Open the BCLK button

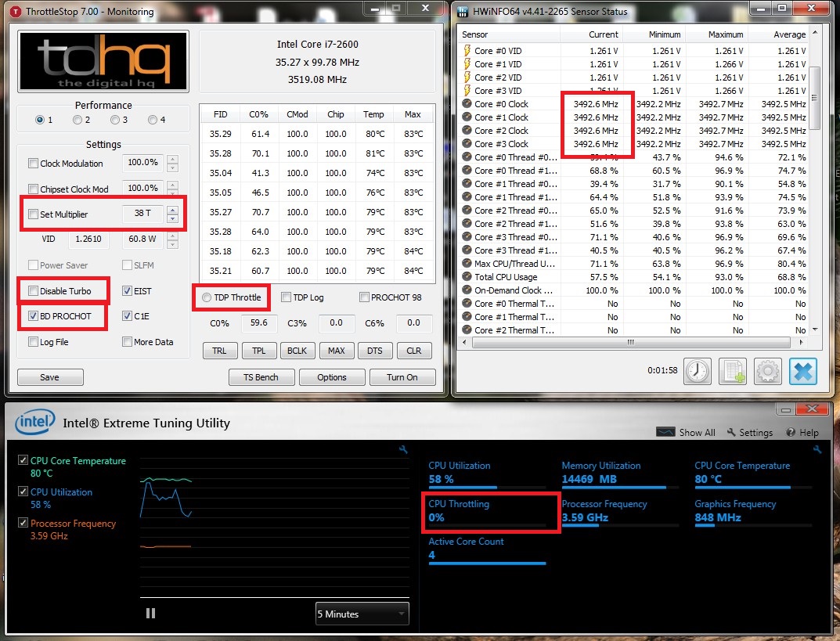(297, 351)
